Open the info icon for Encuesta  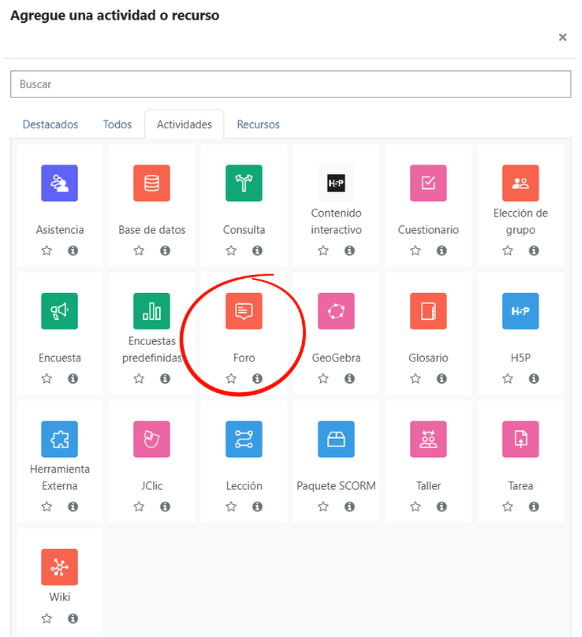[x=73, y=379]
